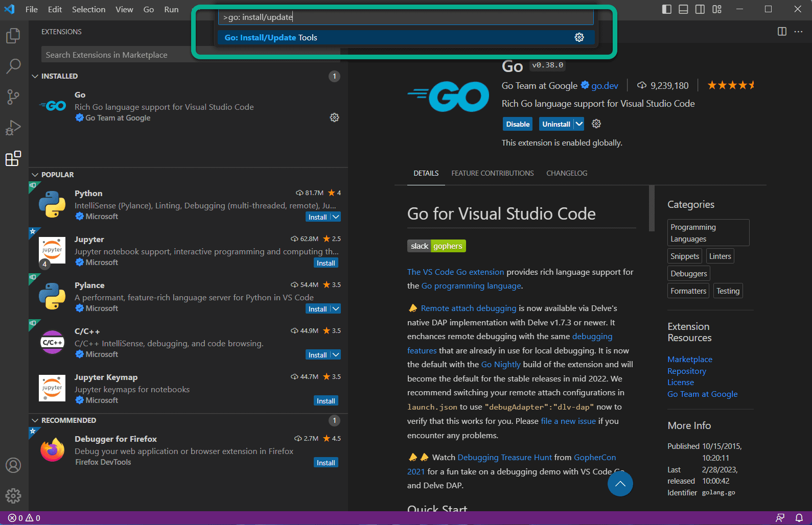This screenshot has width=812, height=525.
Task: Click the details page vertical scrollbar
Action: (x=652, y=208)
